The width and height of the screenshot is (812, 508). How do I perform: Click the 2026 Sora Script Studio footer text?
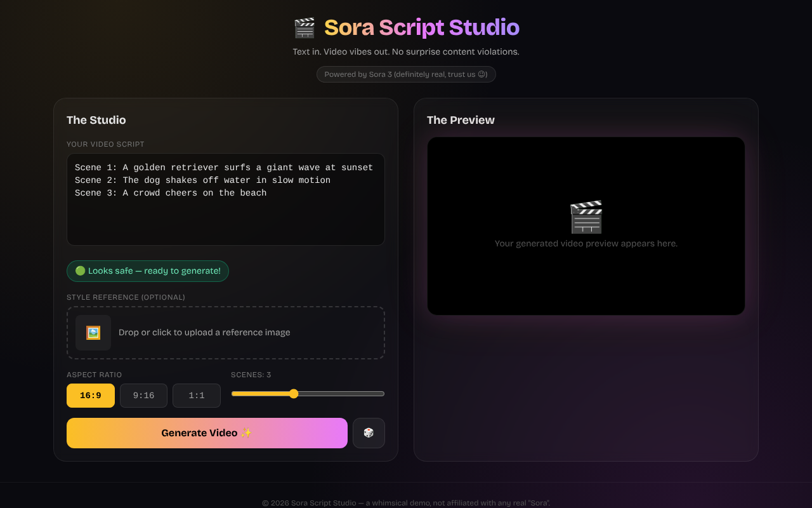coord(406,503)
